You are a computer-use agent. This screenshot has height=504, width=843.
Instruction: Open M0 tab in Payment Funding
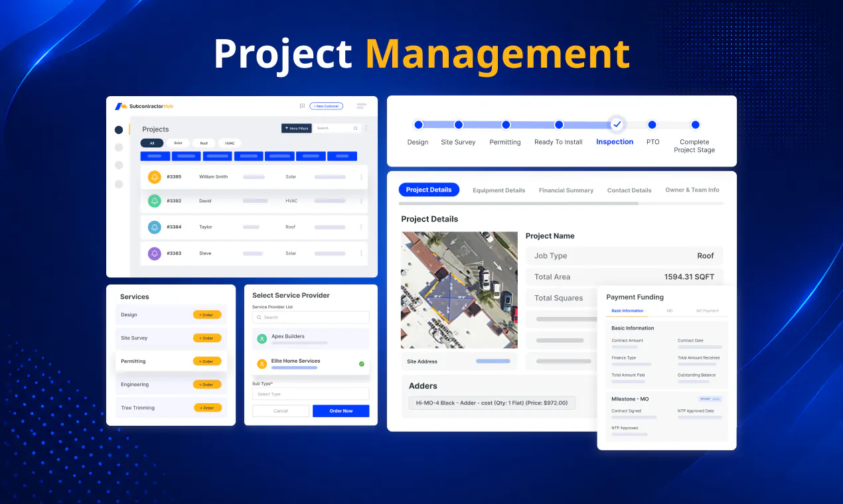[x=670, y=311]
